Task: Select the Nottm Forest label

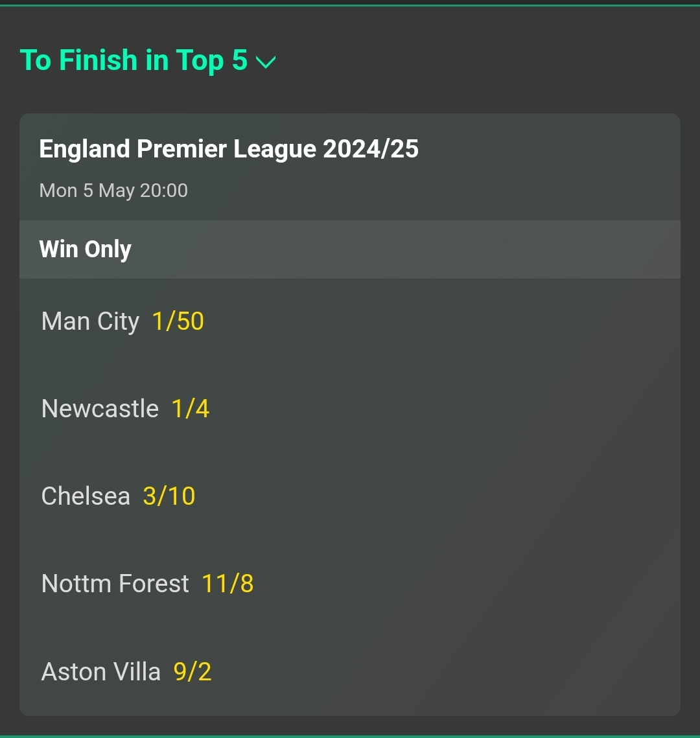Action: [115, 584]
